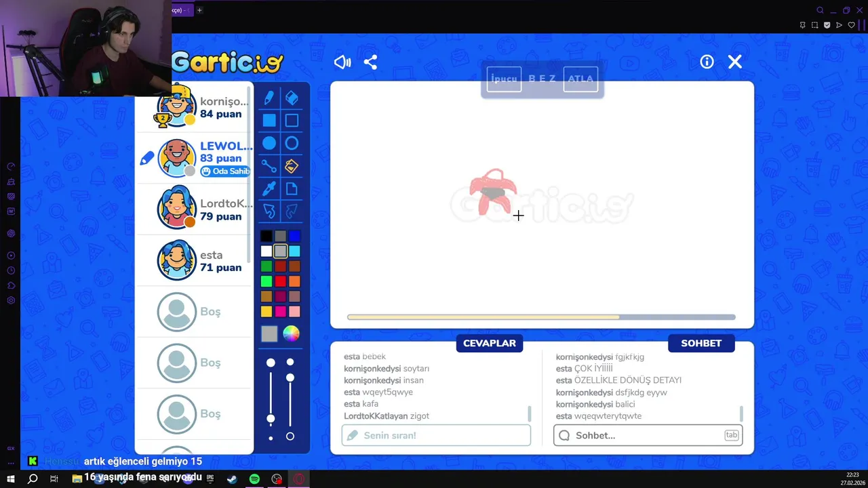Open Task View on the taskbar
Viewport: 868px width, 488px height.
coord(54,479)
